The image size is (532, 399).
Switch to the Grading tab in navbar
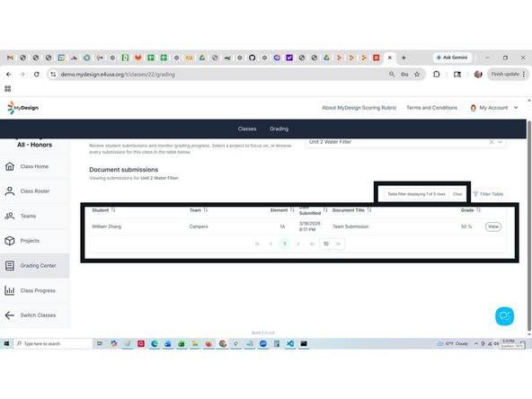[279, 129]
